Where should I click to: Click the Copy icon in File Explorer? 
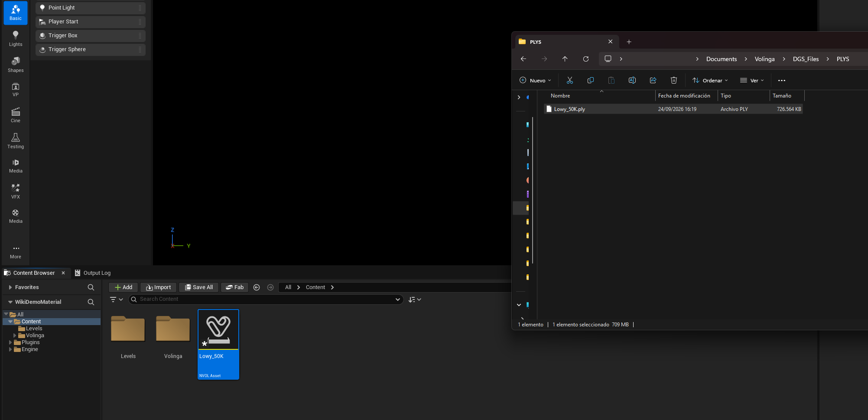[591, 80]
